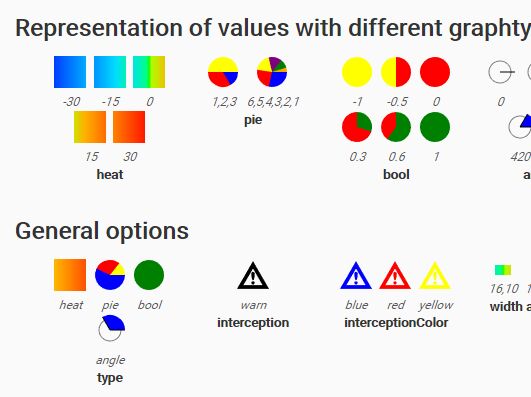531x397 pixels.
Task: Click the General options heading
Action: pos(102,231)
